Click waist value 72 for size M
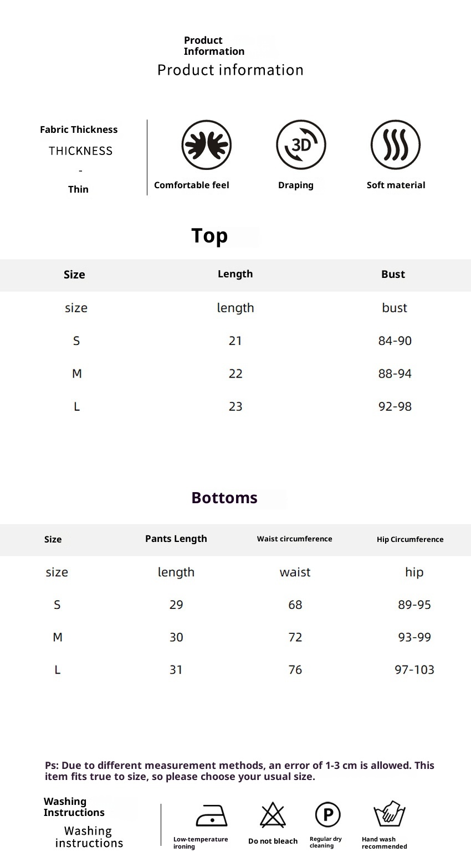The width and height of the screenshot is (471, 868). pyautogui.click(x=295, y=637)
